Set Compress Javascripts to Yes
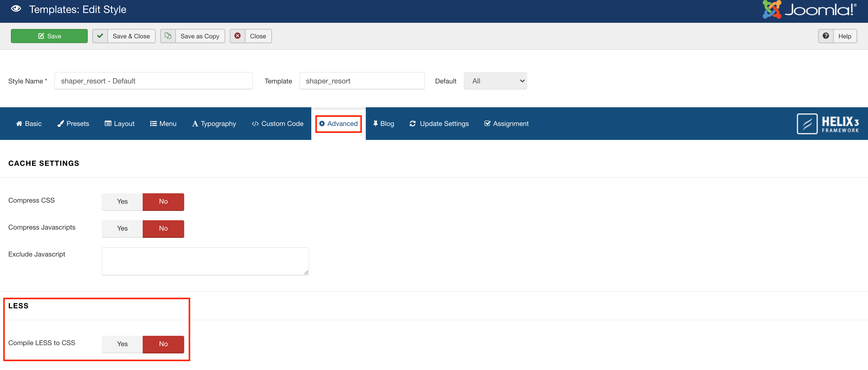This screenshot has width=868, height=370. tap(122, 228)
